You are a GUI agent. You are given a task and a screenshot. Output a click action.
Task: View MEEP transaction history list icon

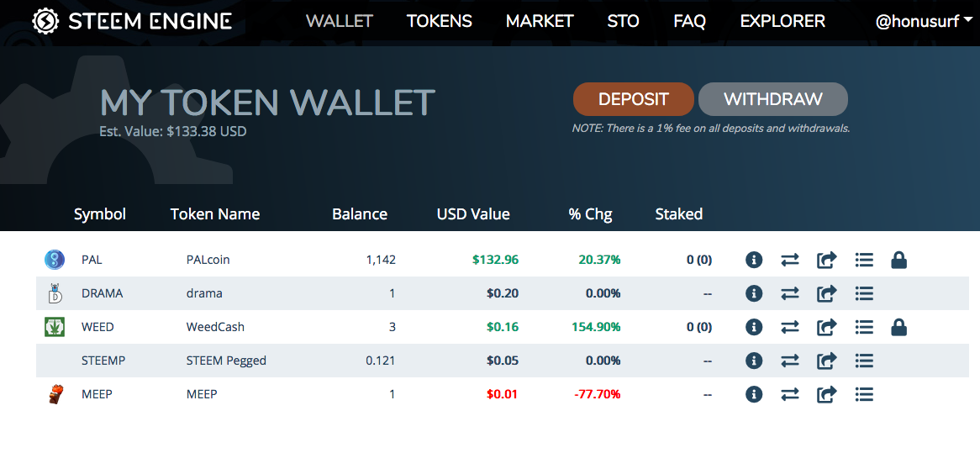coord(864,394)
